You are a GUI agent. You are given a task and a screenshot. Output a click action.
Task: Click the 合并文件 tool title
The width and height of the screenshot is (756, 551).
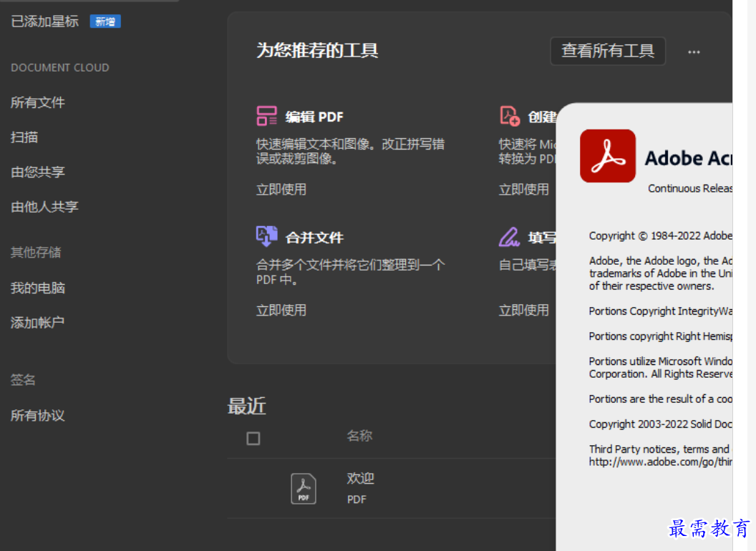[314, 237]
